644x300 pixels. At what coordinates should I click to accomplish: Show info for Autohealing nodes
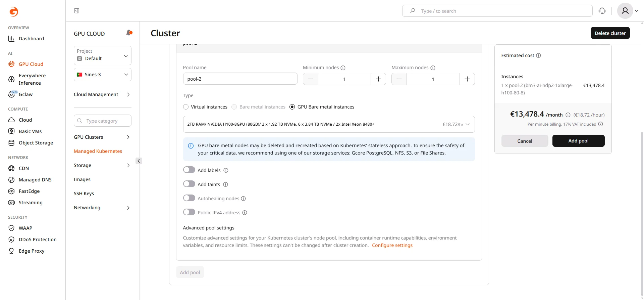click(x=244, y=199)
